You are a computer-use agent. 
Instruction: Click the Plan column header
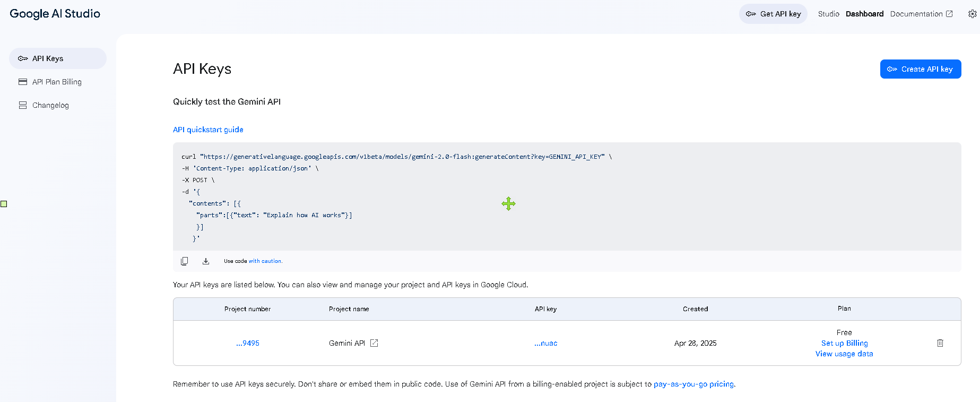(x=844, y=309)
